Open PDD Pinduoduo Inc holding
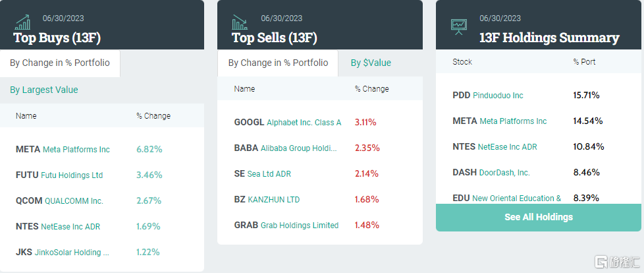Screen dimensions: 644x273 point(488,96)
